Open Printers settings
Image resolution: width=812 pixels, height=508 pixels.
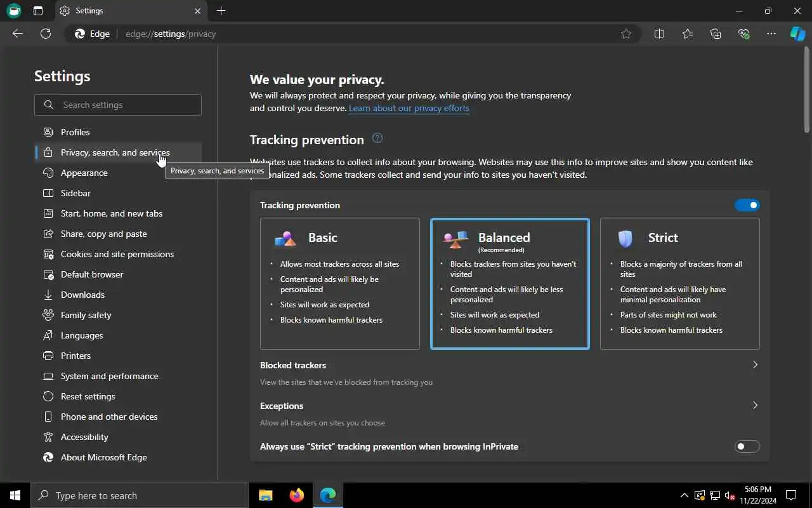click(x=118, y=356)
